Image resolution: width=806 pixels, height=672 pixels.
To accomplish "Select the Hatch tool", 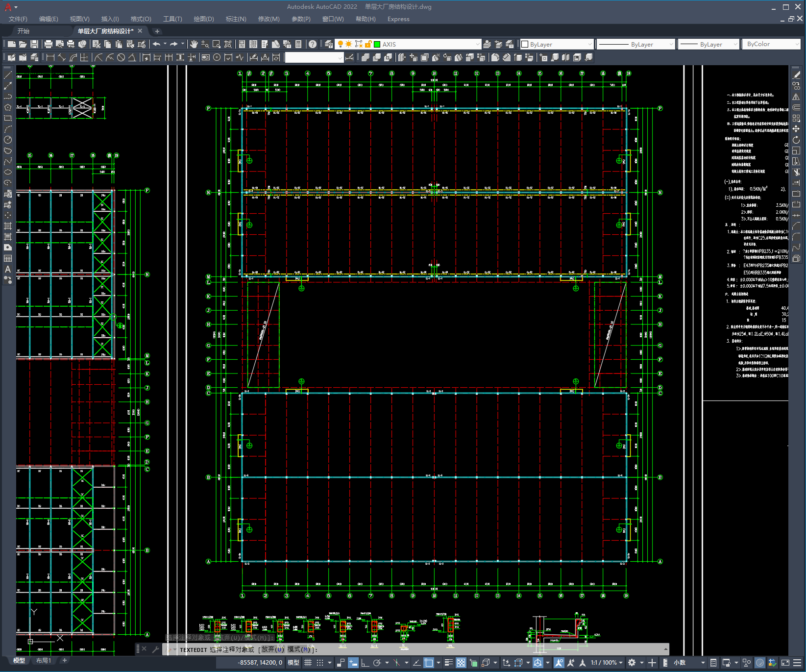I will (8, 226).
